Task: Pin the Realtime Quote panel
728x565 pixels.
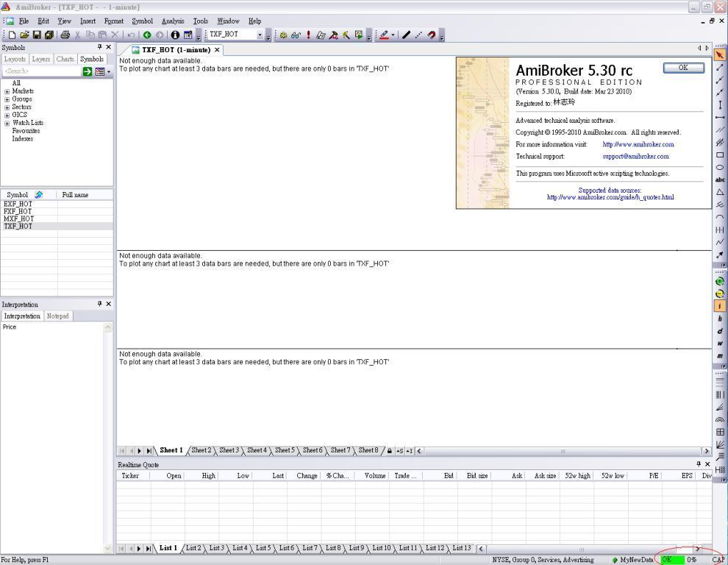Action: [x=699, y=463]
